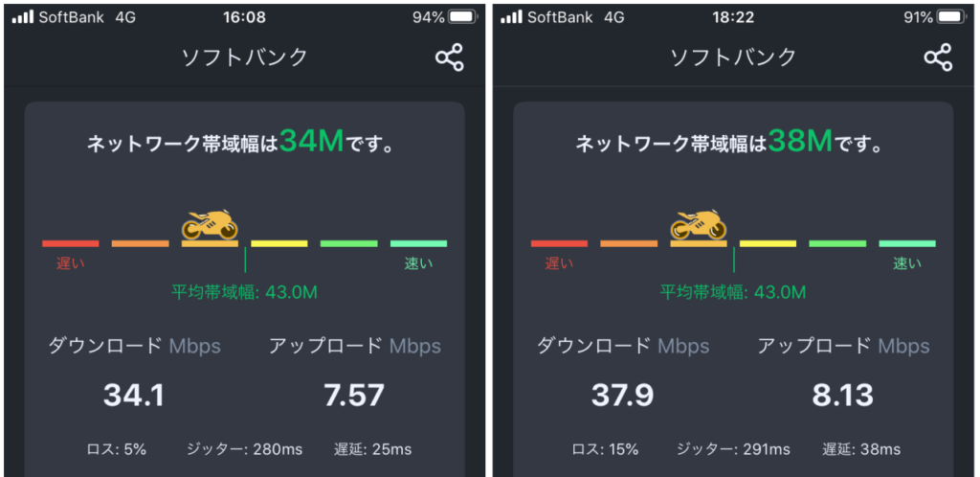The width and height of the screenshot is (980, 477).
Task: Tap the 37.9 download result
Action: point(622,395)
